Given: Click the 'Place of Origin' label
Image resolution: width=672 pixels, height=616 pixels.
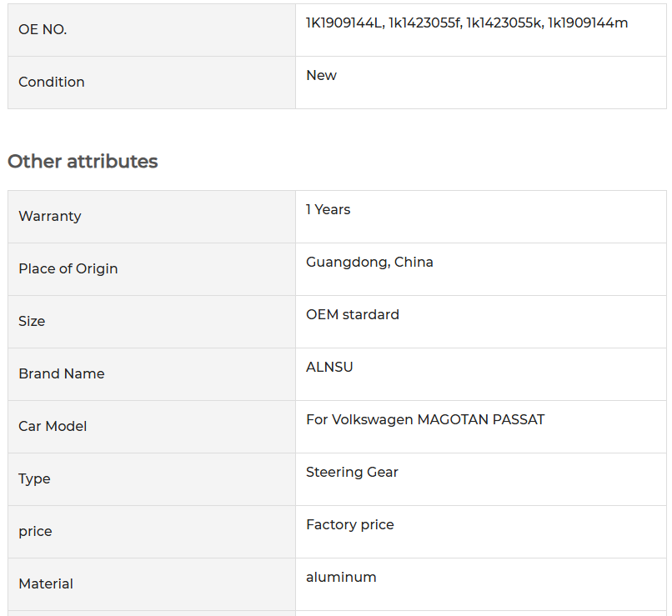Looking at the screenshot, I should click(x=68, y=268).
